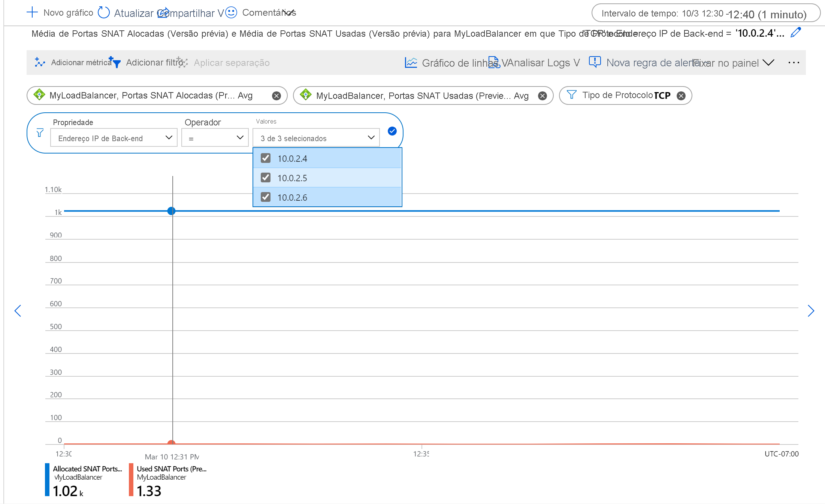The image size is (825, 504).
Task: Select the 10.0.2.6 option text
Action: [x=292, y=197]
